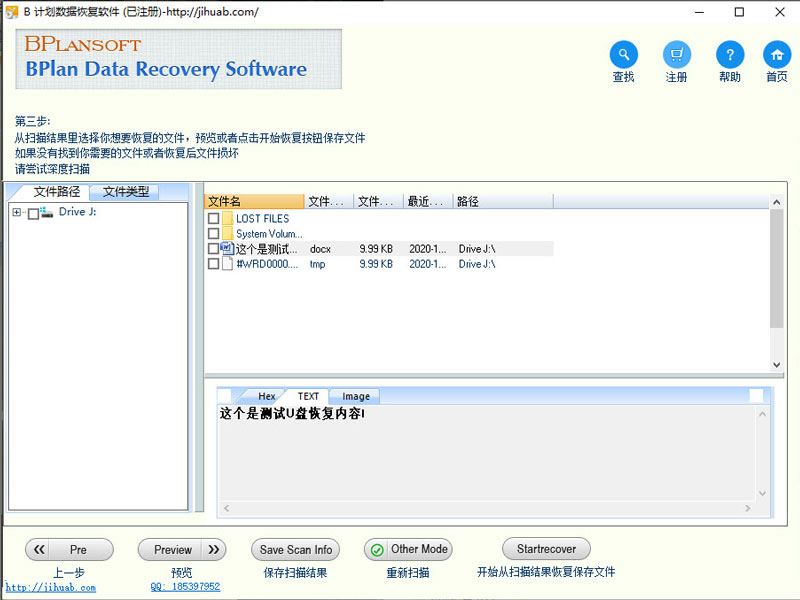Click the double right arrow on Preview
This screenshot has width=800, height=600.
(x=213, y=549)
